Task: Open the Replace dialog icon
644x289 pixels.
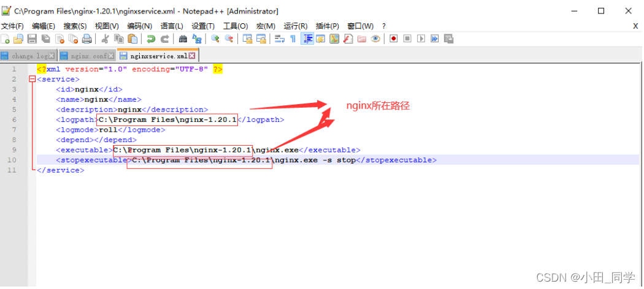Action: pyautogui.click(x=197, y=39)
